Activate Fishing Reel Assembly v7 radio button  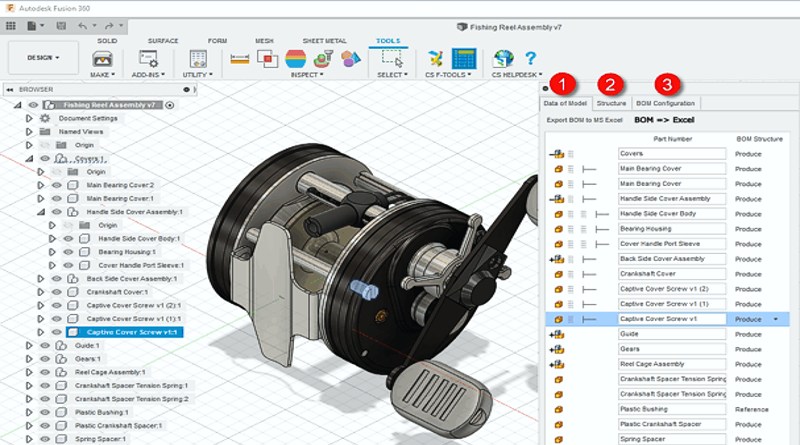tap(170, 105)
